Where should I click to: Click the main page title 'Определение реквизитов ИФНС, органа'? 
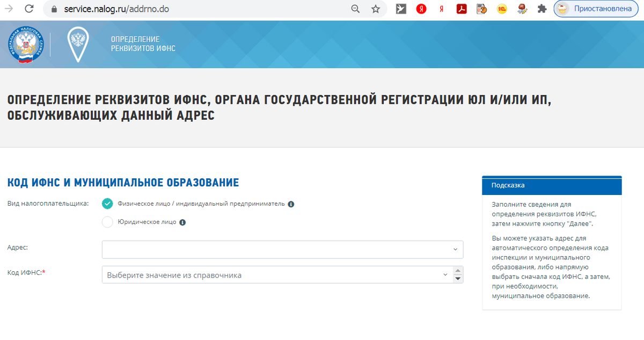coord(280,107)
